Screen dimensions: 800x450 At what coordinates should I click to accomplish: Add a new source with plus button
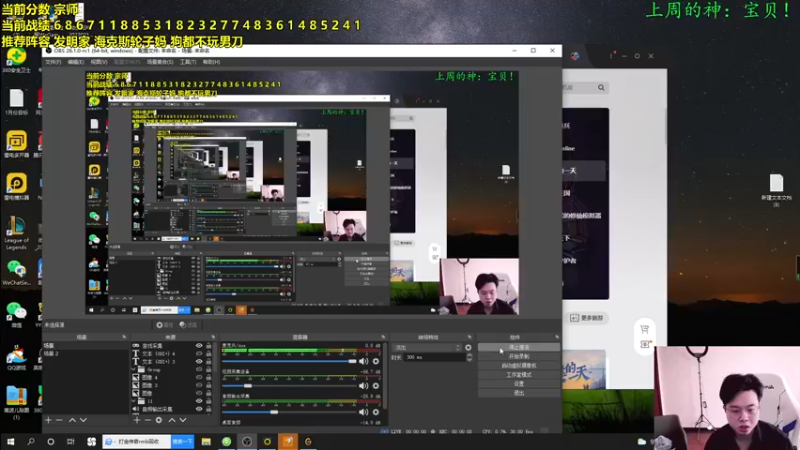coord(137,420)
